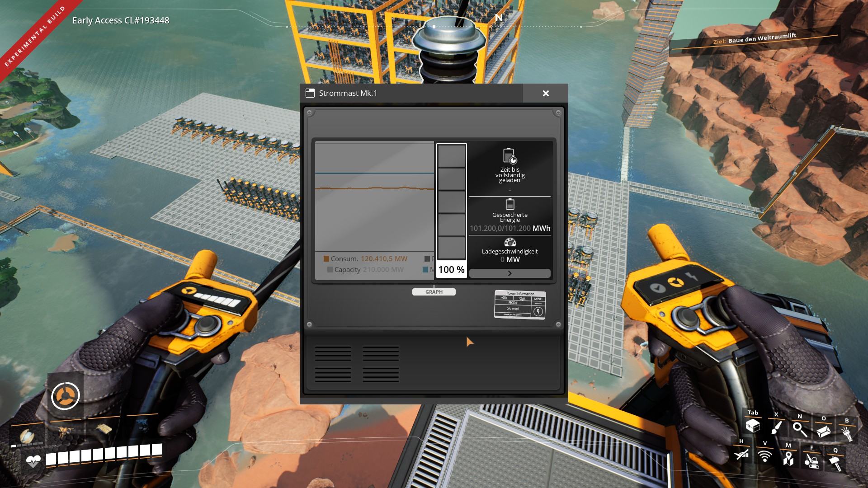Click the battery icon above Gespeicherte Energie
868x488 pixels.
pyautogui.click(x=510, y=204)
